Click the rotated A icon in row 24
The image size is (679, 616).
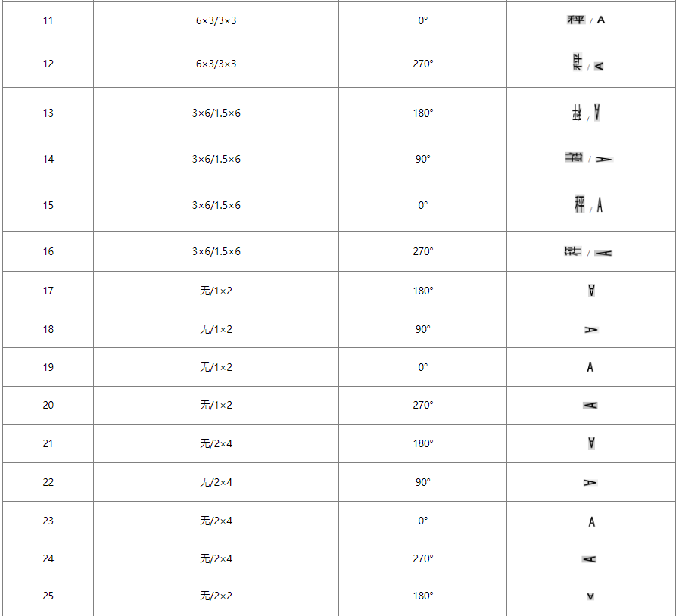coord(589,559)
